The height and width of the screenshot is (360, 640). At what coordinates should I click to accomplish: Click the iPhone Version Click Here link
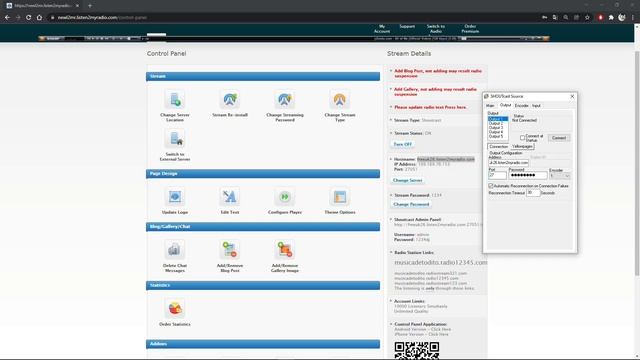point(421,334)
